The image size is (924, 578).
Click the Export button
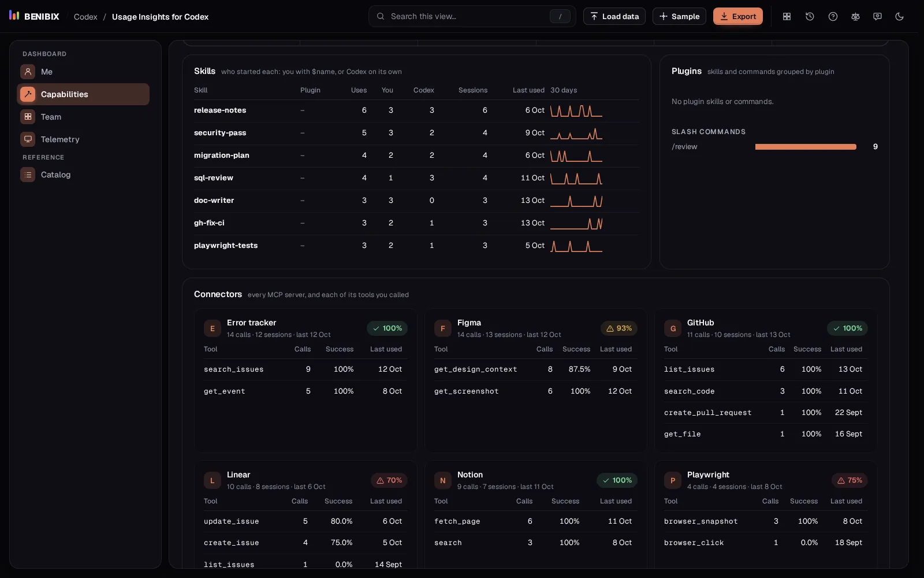(x=738, y=16)
